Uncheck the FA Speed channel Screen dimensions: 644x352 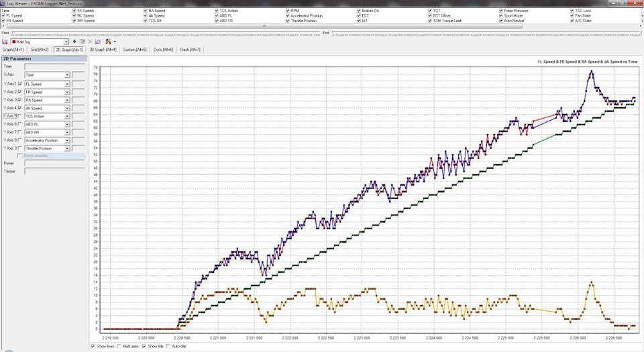click(74, 11)
